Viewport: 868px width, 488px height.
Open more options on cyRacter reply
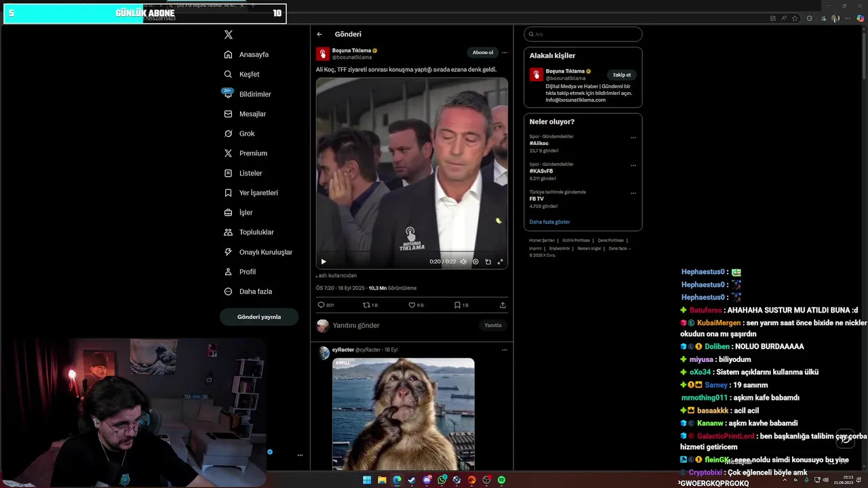click(505, 350)
